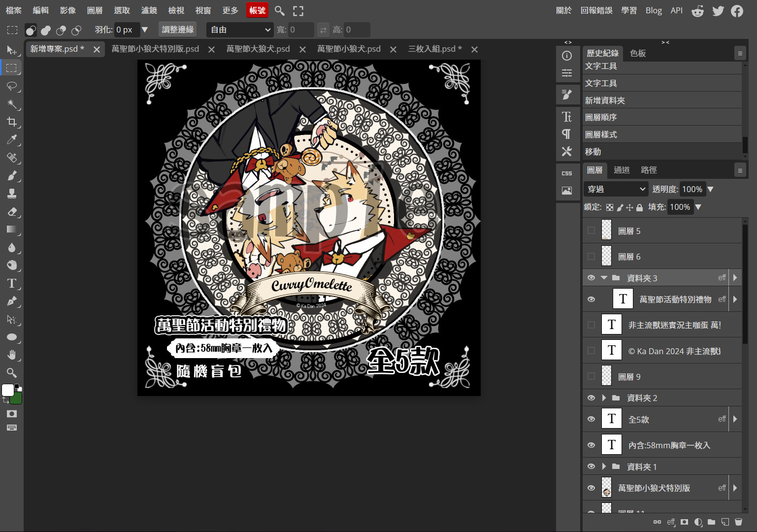Open the Properties sliders panel icon
The image size is (757, 532).
point(567,73)
